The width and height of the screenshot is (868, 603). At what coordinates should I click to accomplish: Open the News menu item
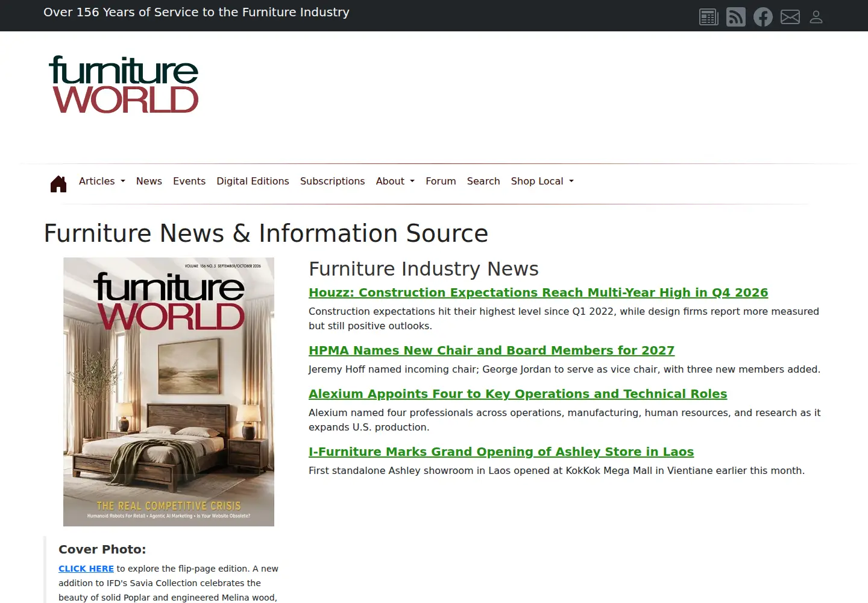(149, 181)
